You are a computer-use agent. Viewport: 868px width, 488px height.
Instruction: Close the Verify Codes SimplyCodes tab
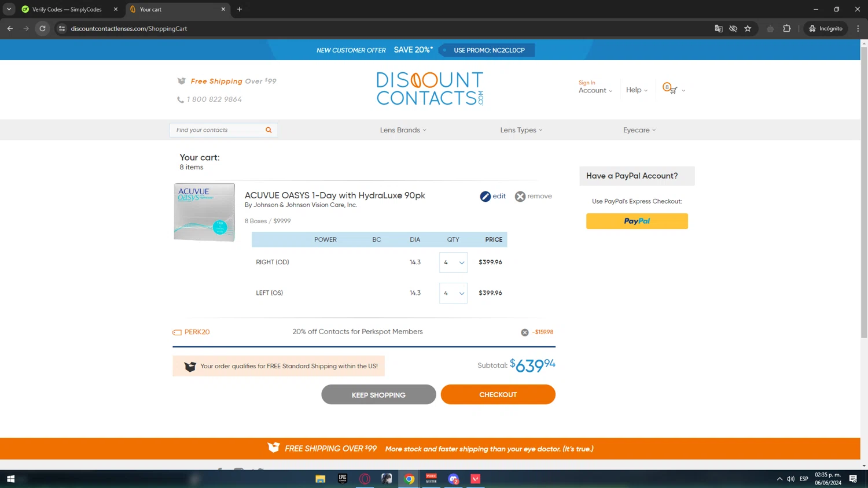[x=115, y=9]
